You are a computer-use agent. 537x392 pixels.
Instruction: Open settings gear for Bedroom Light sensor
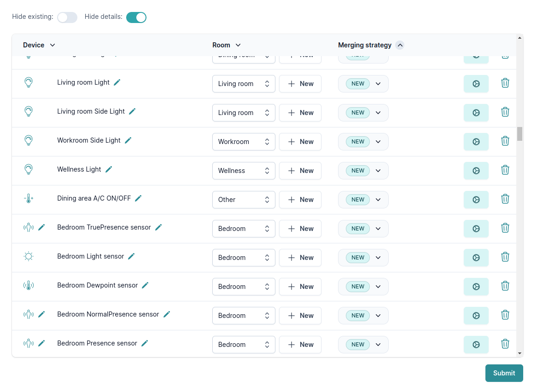click(x=476, y=258)
